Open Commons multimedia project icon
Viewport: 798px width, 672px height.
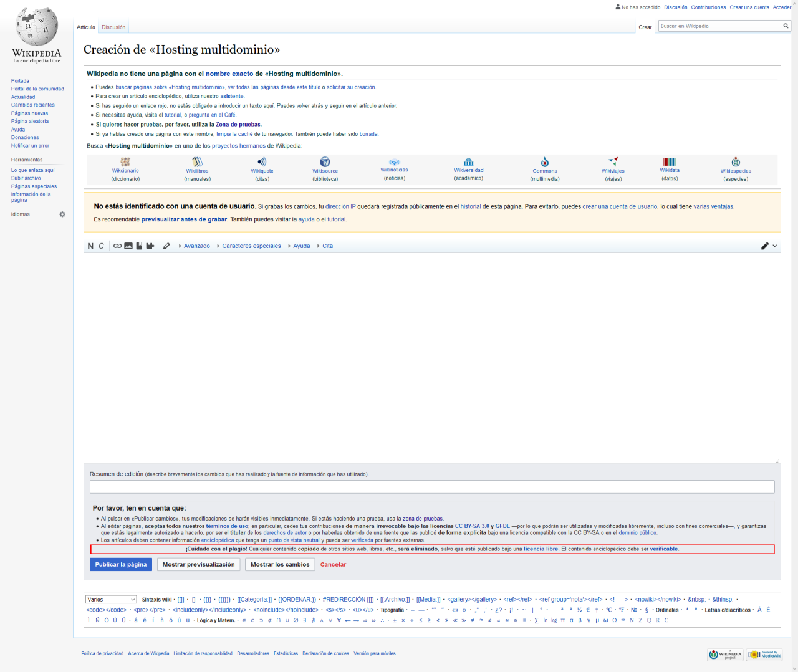click(544, 163)
